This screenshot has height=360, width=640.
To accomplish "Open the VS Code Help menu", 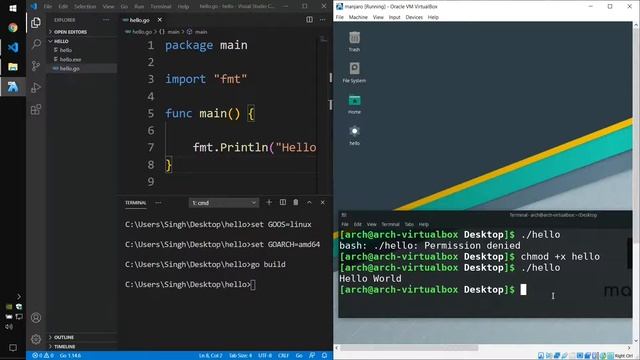I will tap(183, 7).
